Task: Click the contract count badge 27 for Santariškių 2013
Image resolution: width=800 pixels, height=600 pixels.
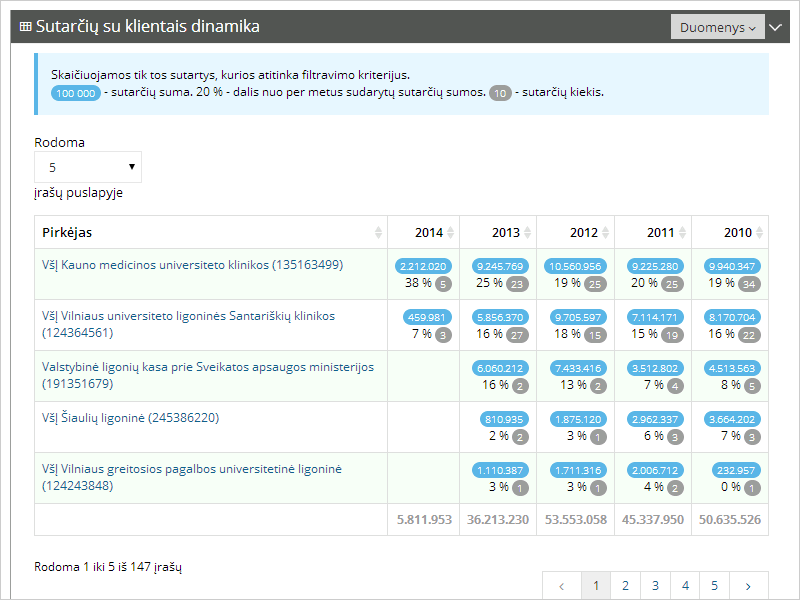Action: click(x=517, y=335)
